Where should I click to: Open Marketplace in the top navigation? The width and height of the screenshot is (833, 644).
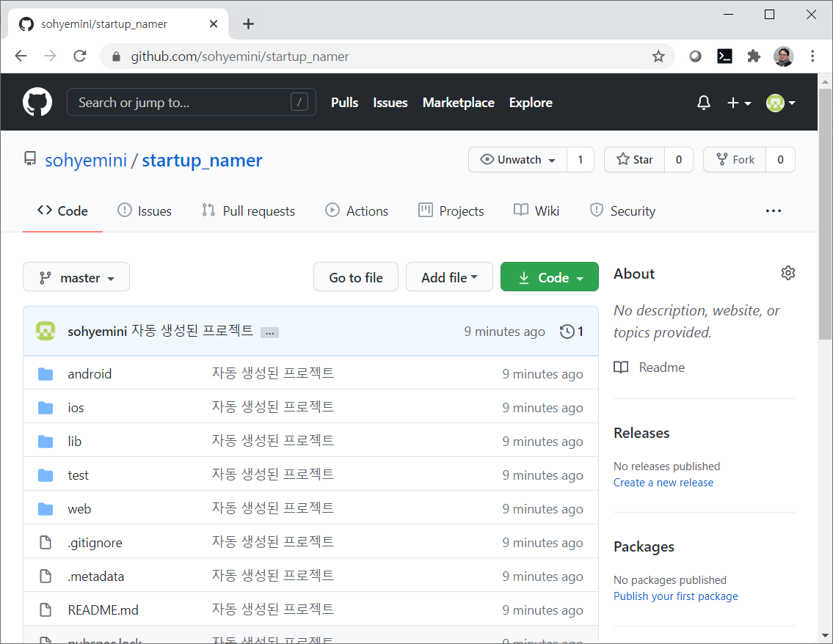pos(459,103)
